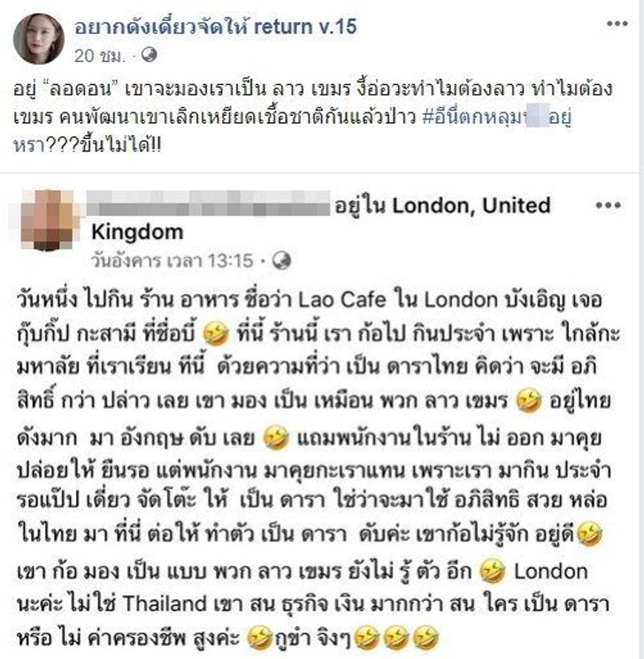Click the globe icon next to 13:15
Screen dimensions: 644x659
click(x=281, y=261)
